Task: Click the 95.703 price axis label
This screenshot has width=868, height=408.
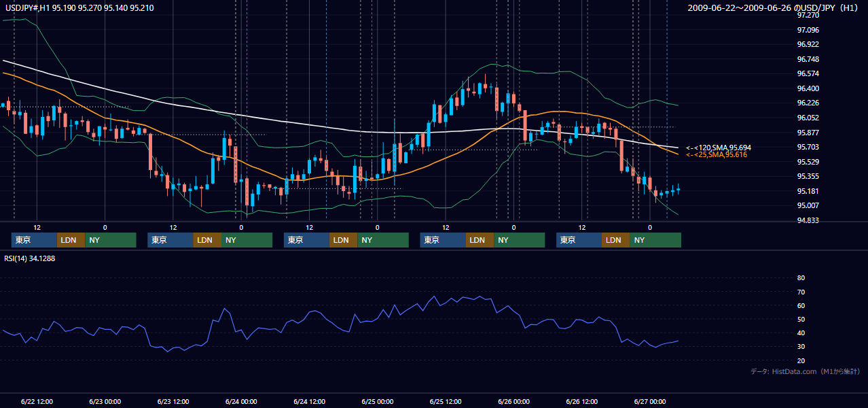Action: (x=808, y=147)
